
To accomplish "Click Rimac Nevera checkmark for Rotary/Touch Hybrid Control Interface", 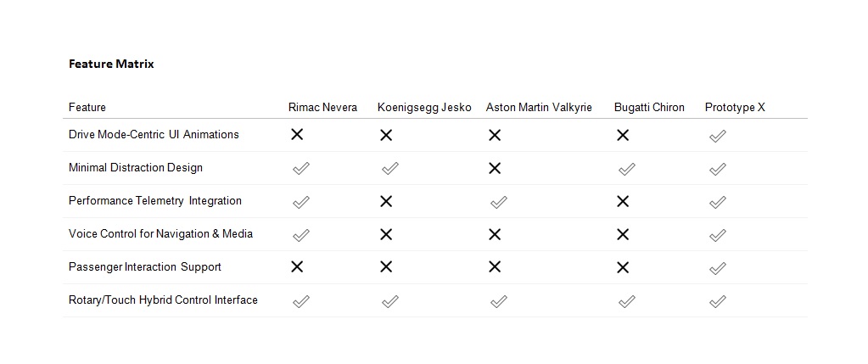I will pyautogui.click(x=300, y=301).
